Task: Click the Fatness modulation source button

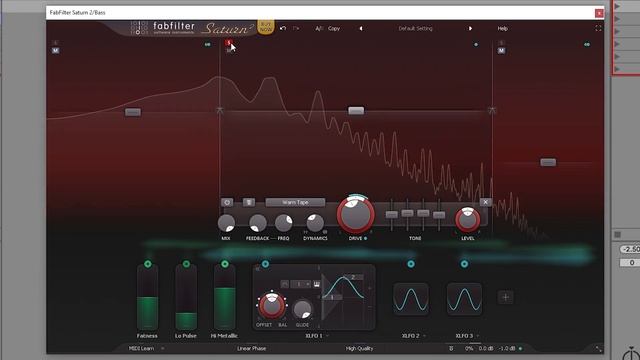Action: pyautogui.click(x=148, y=264)
